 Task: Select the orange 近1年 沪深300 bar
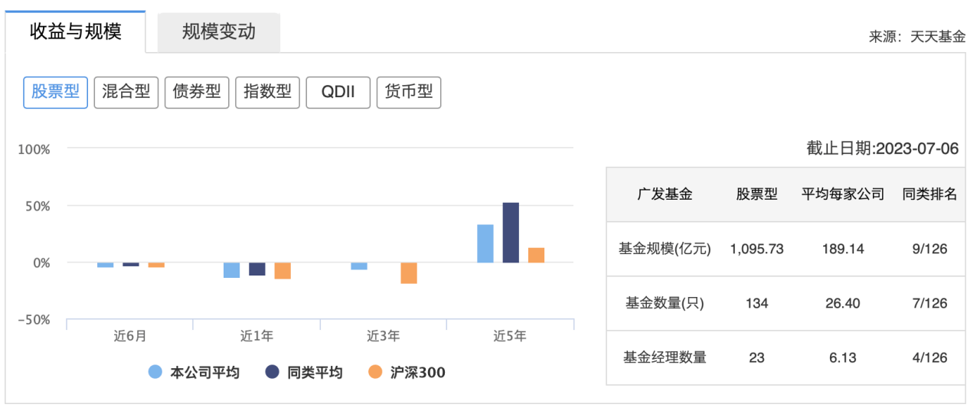tap(283, 271)
